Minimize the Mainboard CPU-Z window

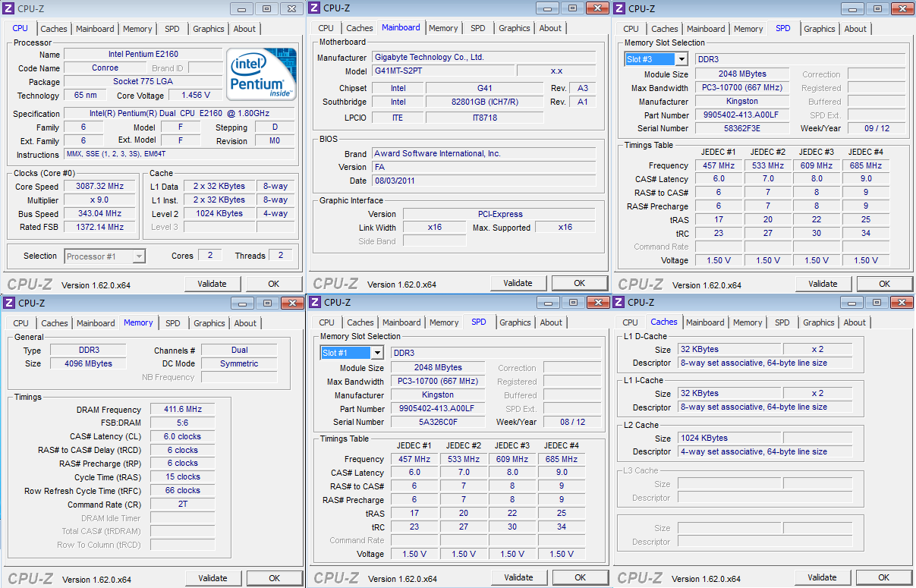click(x=546, y=8)
